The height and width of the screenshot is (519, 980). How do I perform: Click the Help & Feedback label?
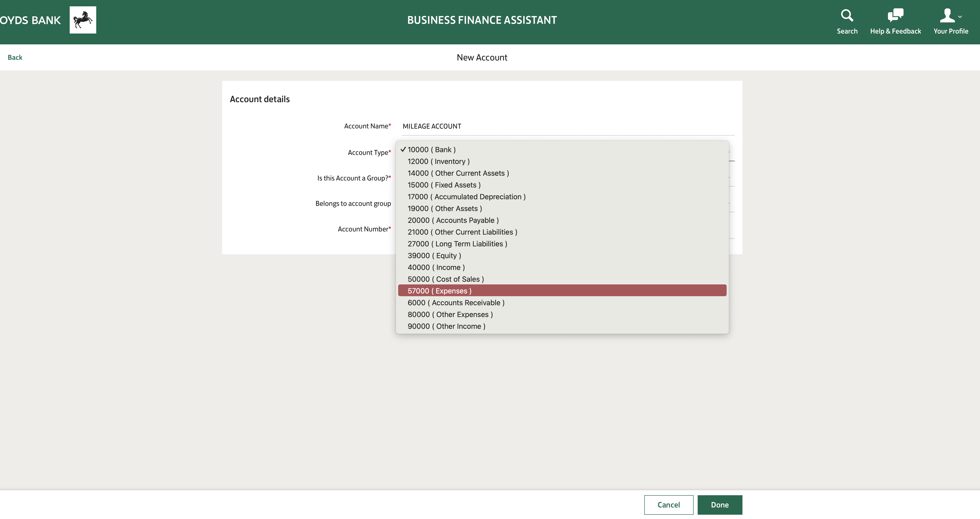pos(895,32)
